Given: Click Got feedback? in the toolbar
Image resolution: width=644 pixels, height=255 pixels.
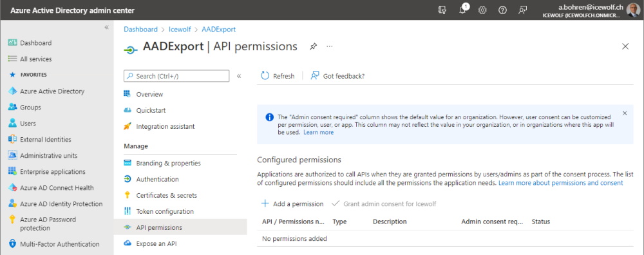Looking at the screenshot, I should point(337,76).
